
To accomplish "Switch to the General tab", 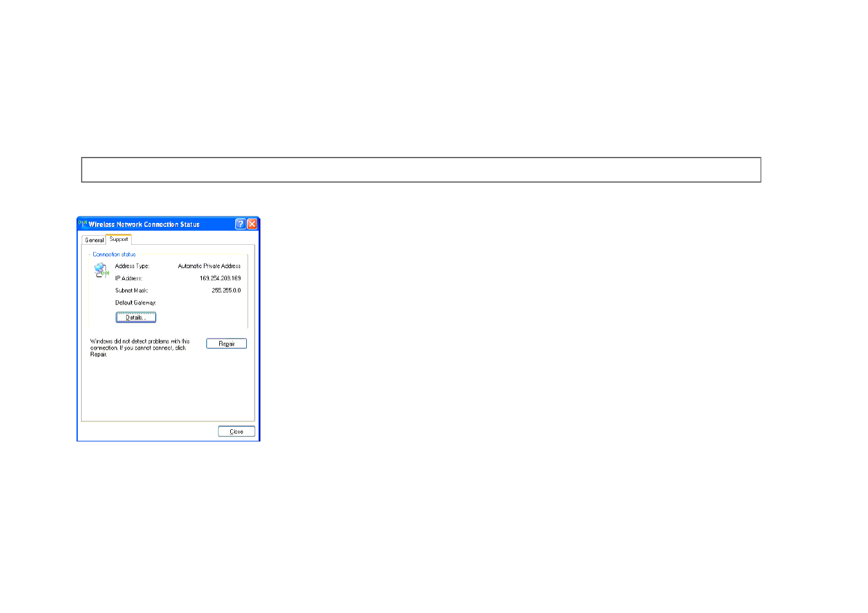I will (94, 240).
